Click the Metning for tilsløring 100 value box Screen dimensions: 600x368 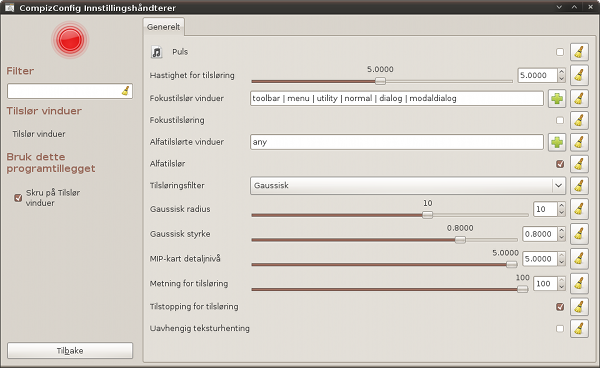pos(545,283)
